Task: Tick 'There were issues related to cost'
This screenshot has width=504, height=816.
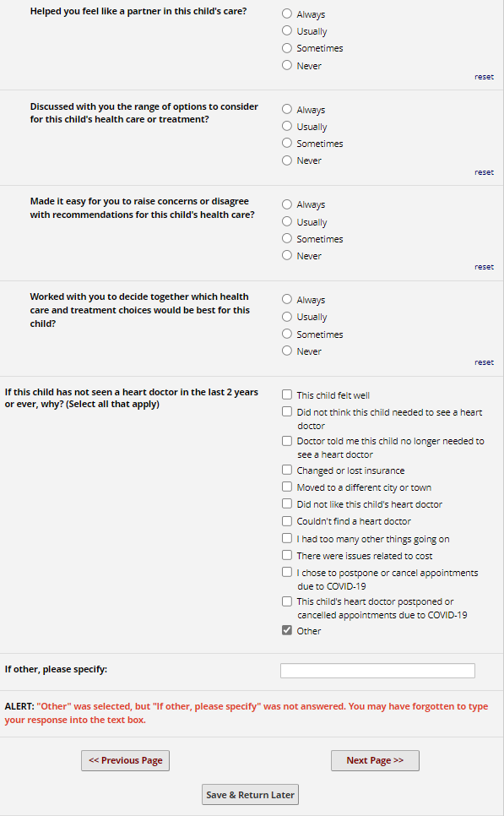Action: [x=286, y=555]
